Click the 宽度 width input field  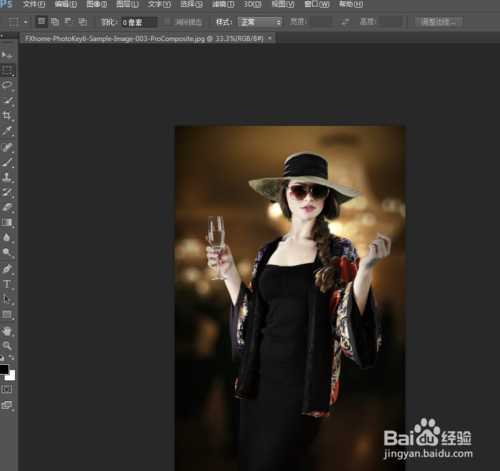coord(320,22)
